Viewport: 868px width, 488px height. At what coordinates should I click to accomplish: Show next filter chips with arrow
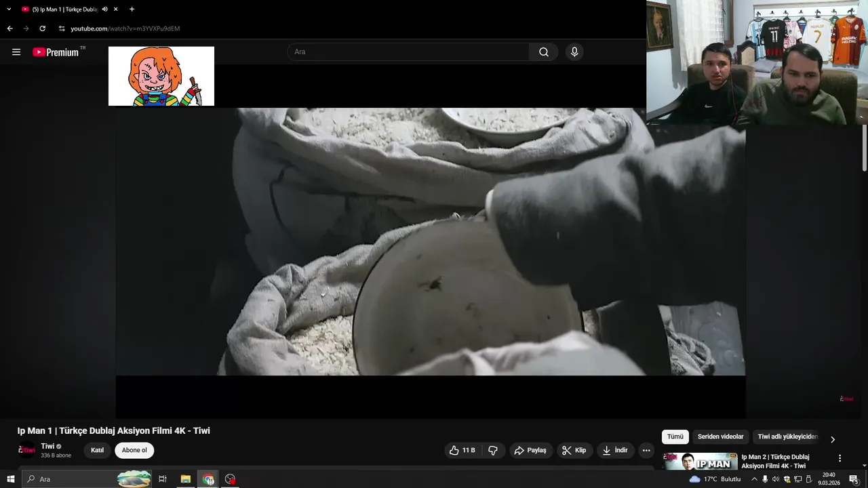click(x=833, y=439)
